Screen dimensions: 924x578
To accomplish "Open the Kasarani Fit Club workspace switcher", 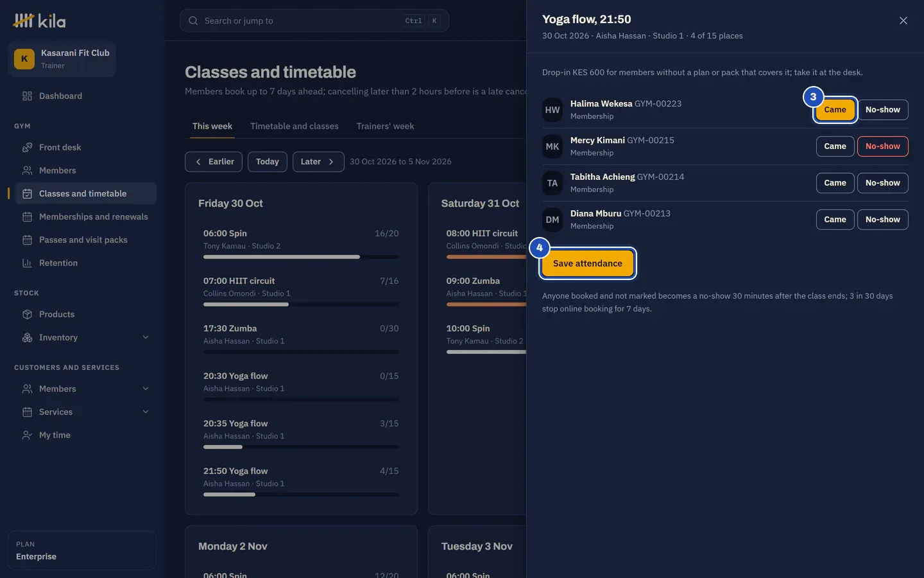I will 62,59.
